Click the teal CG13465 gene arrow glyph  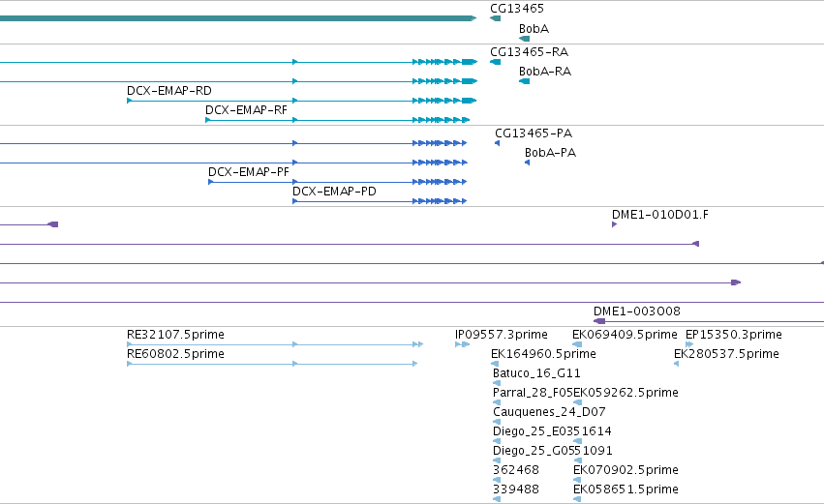pos(495,18)
